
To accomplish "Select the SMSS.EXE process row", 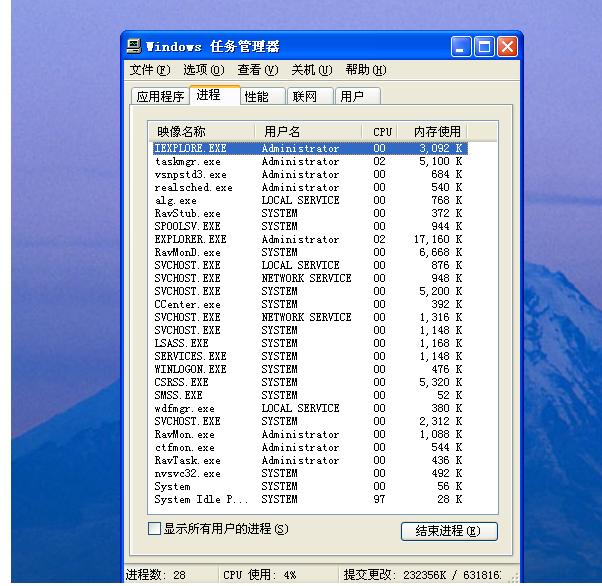I will pyautogui.click(x=310, y=395).
